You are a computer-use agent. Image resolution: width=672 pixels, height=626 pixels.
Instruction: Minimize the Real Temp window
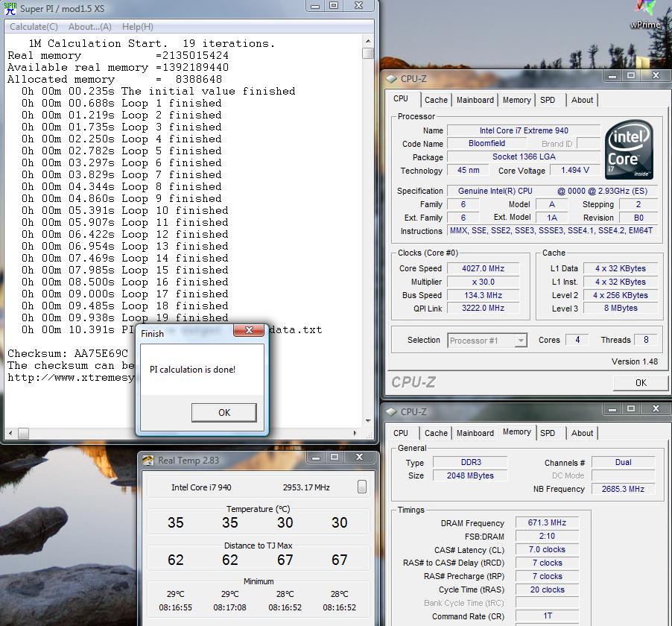click(316, 458)
